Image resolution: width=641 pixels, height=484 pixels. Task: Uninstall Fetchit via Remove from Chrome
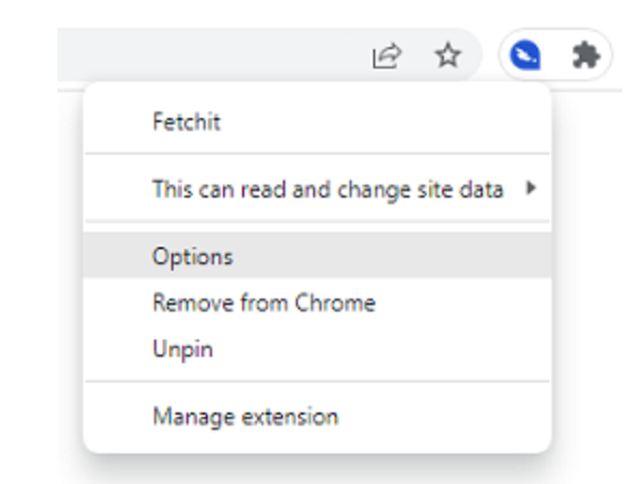click(x=263, y=303)
